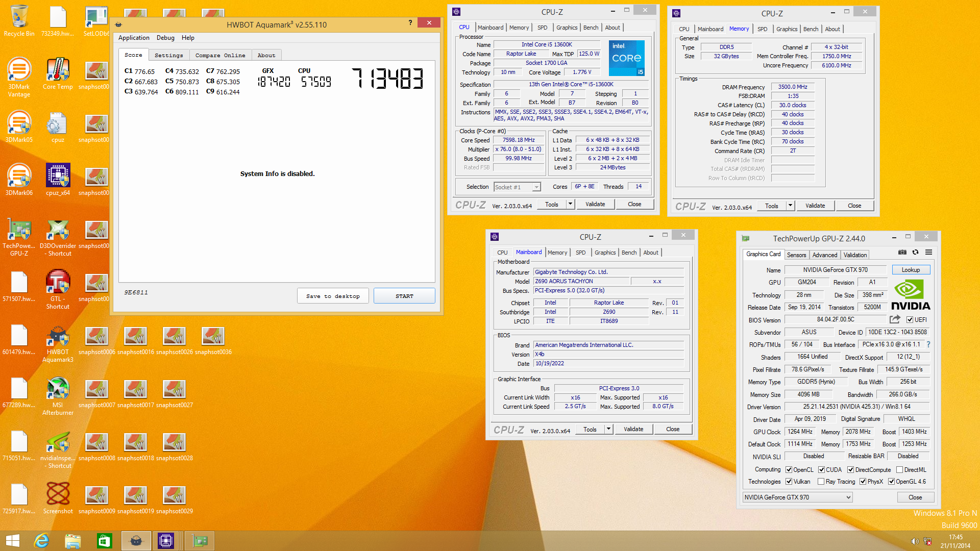The height and width of the screenshot is (551, 980).
Task: Click Validate in CPU-Z Memory window
Action: click(x=815, y=206)
